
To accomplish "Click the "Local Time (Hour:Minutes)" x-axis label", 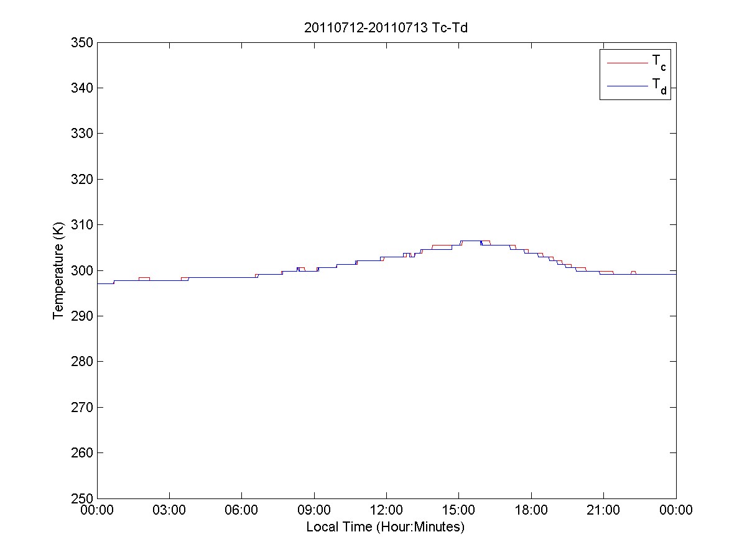I will pos(386,527).
